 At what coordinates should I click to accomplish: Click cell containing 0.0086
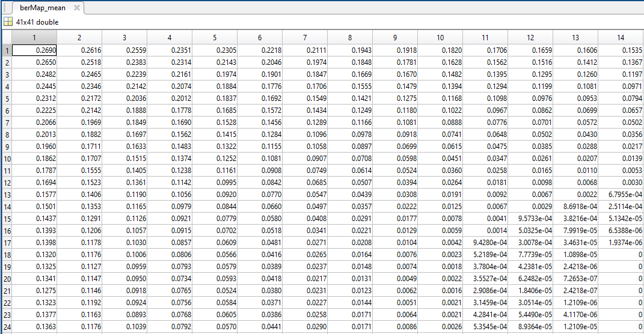coord(395,327)
